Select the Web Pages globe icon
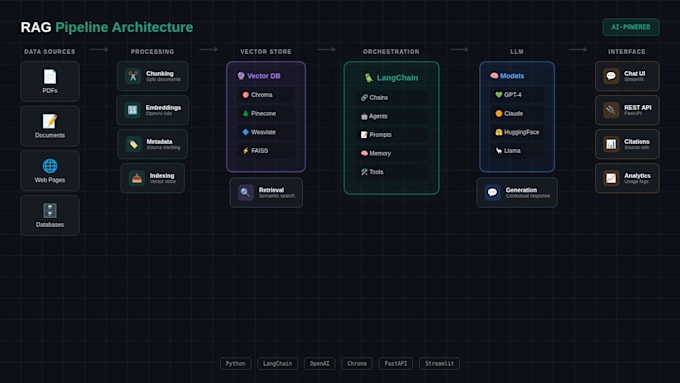 [x=50, y=166]
